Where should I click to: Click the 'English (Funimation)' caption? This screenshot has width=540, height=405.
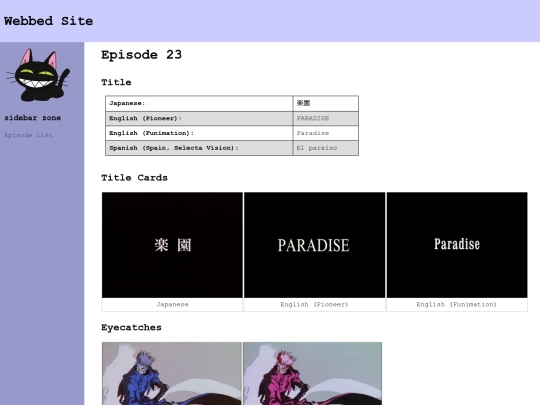[x=457, y=304]
